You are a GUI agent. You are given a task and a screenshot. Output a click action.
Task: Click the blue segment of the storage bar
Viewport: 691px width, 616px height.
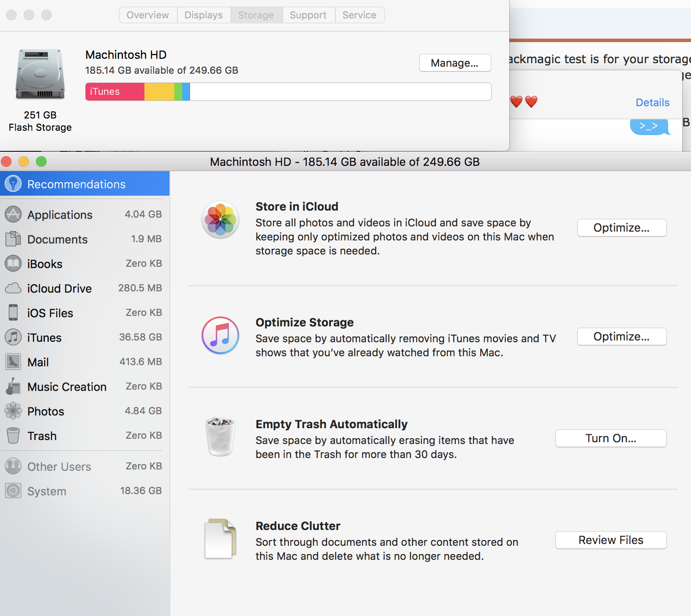point(186,92)
